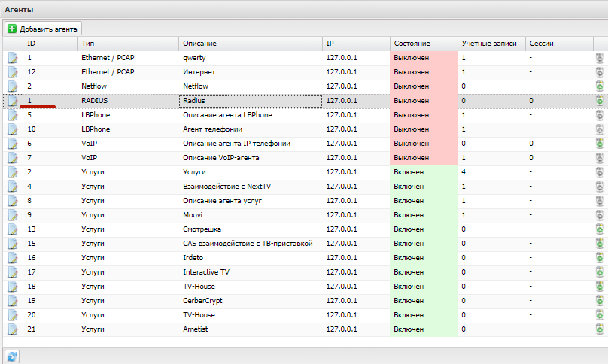Edit the qwerty Ethernet / PCAP agent
608x364 pixels.
[13, 58]
